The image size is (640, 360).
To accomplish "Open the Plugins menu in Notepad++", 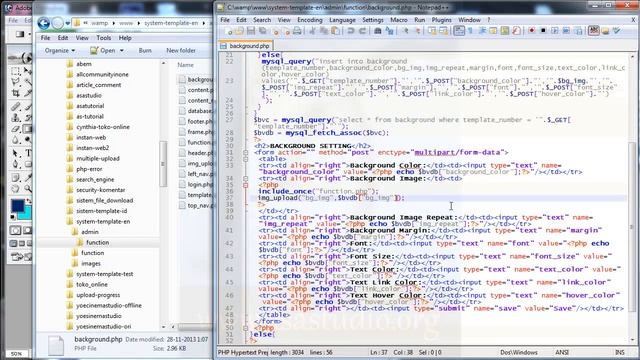I will pos(442,20).
